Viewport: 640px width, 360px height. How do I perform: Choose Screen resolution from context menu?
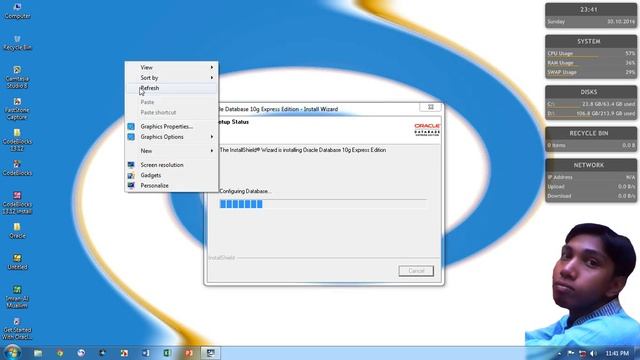click(171, 165)
